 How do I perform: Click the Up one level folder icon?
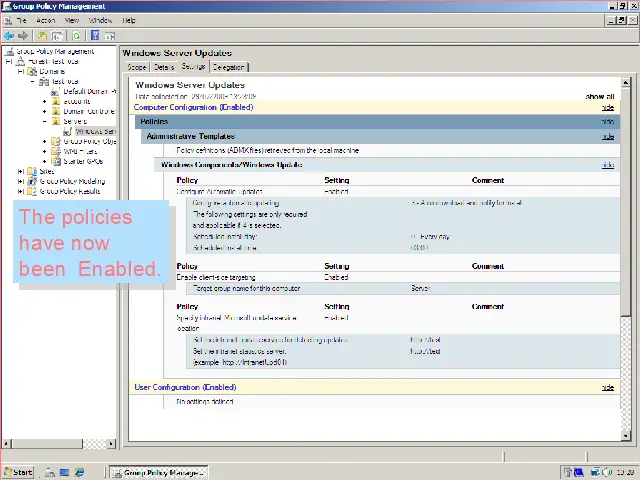point(42,36)
